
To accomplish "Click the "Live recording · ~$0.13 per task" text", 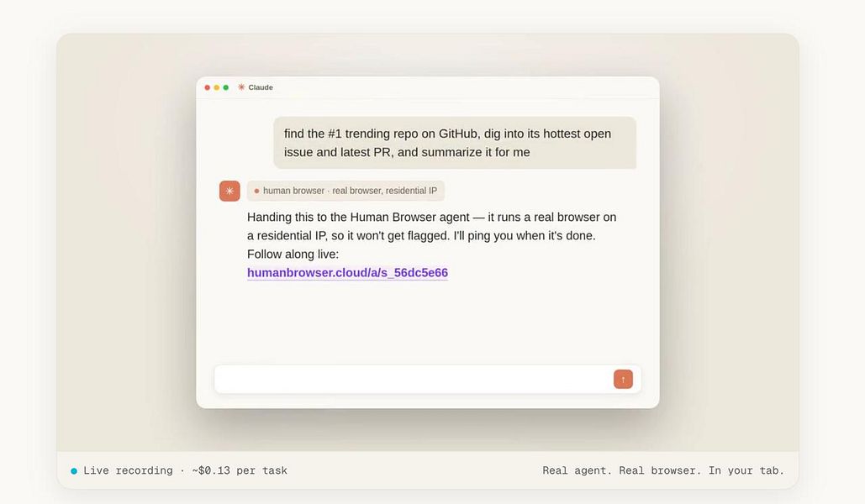I will click(x=185, y=470).
